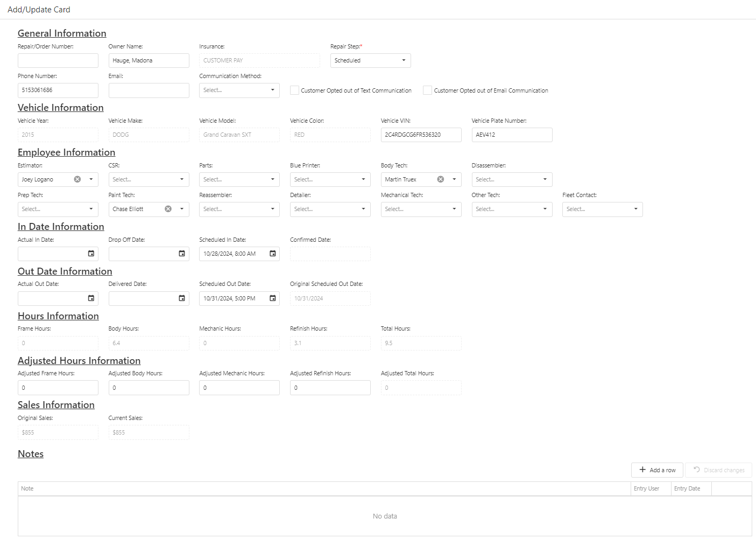This screenshot has height=546, width=756.
Task: Click the Repair/Order Number input field
Action: 58,60
